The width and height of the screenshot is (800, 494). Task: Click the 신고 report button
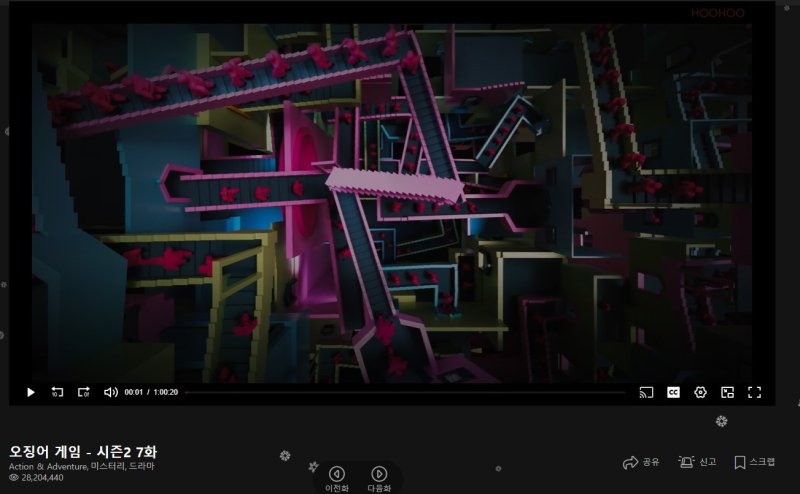pyautogui.click(x=697, y=462)
